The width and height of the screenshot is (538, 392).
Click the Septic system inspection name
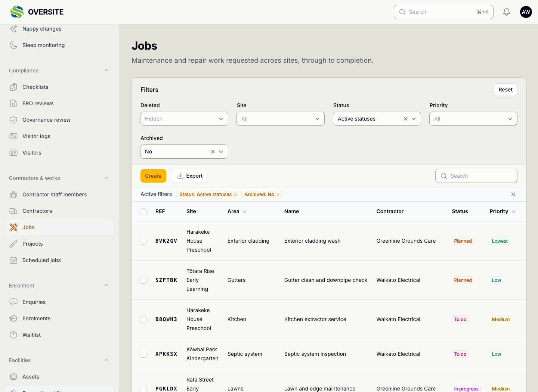(315, 354)
